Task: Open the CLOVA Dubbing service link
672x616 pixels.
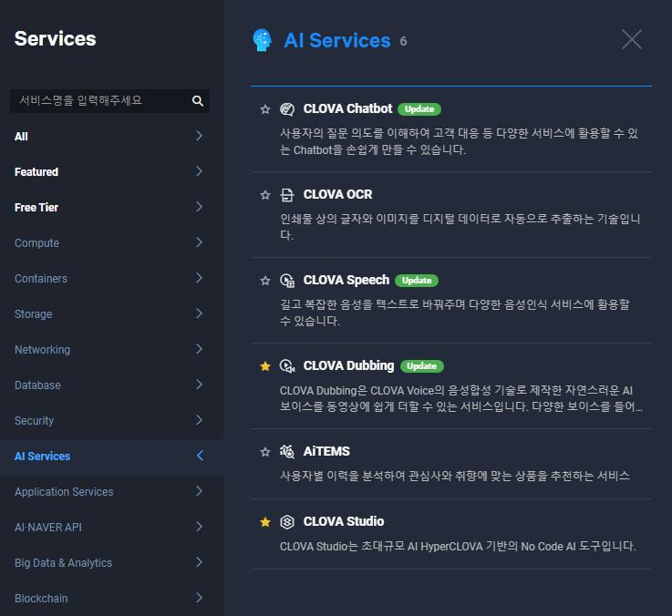Action: pyautogui.click(x=348, y=365)
